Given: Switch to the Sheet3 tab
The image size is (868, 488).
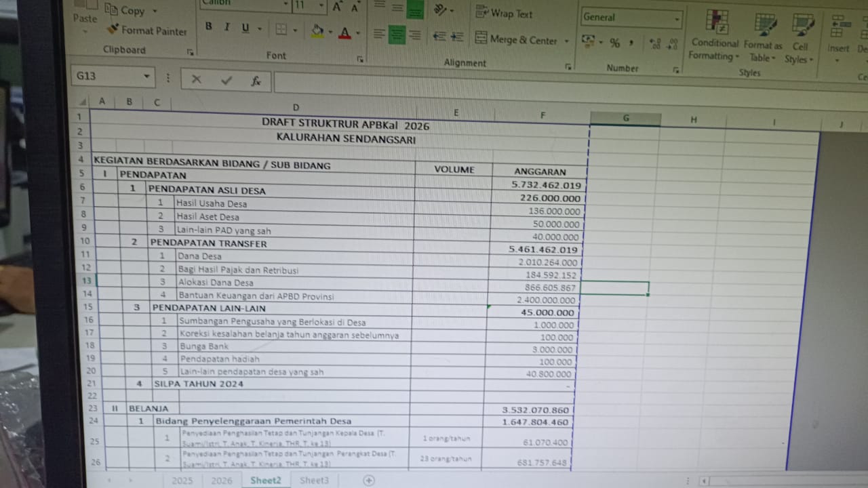Looking at the screenshot, I should tap(314, 480).
